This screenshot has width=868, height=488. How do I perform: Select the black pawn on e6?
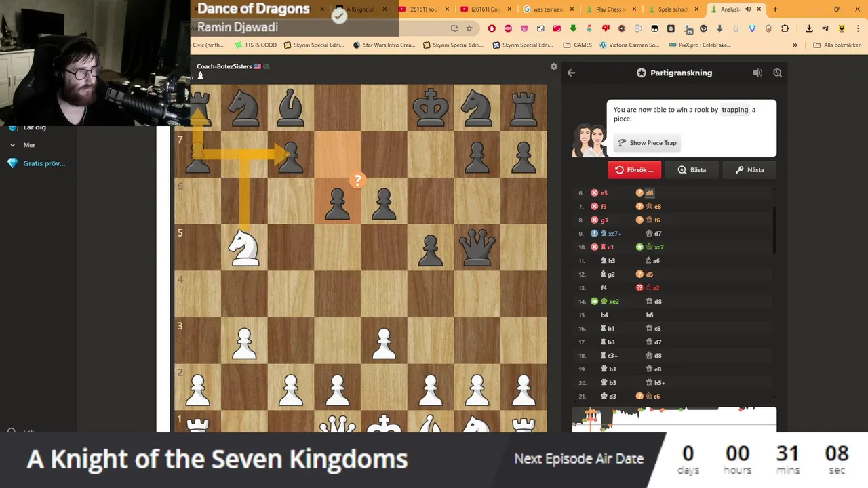384,203
